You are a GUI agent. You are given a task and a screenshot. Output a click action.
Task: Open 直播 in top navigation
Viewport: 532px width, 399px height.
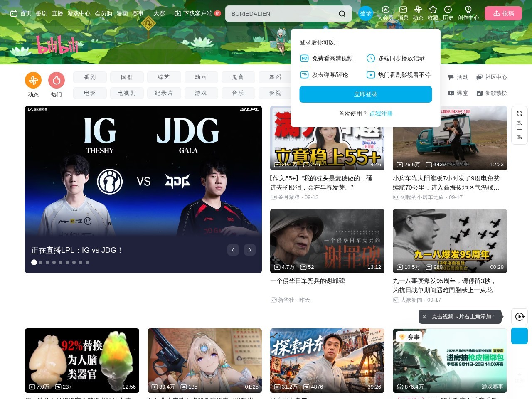57,13
